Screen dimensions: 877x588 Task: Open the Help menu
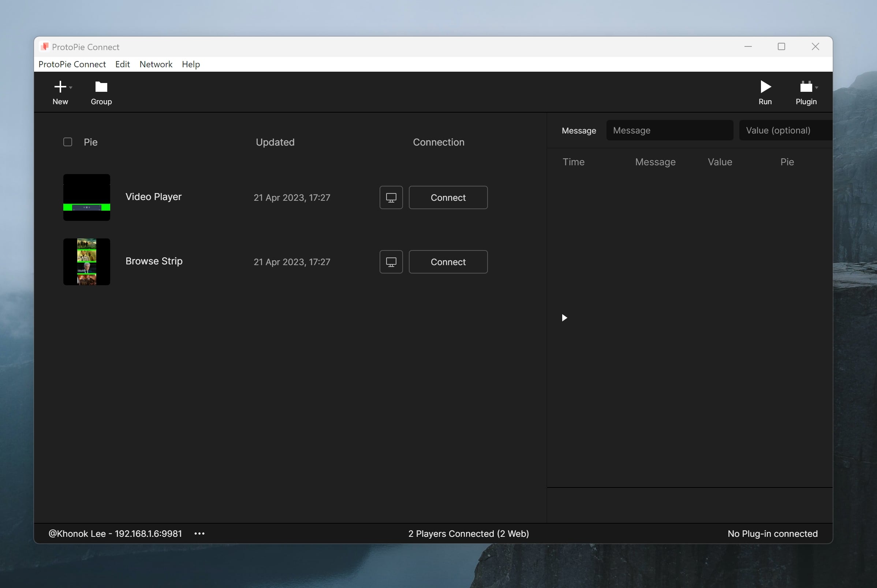[x=191, y=64]
